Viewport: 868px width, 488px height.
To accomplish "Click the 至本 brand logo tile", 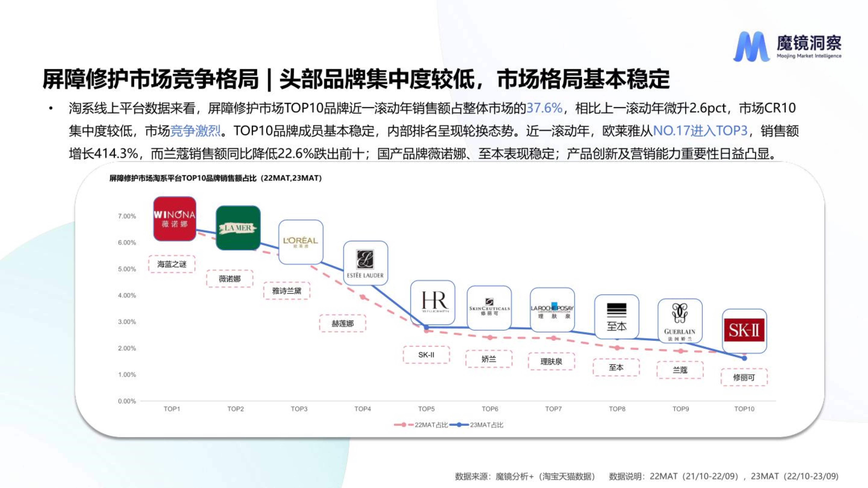I will pyautogui.click(x=617, y=317).
